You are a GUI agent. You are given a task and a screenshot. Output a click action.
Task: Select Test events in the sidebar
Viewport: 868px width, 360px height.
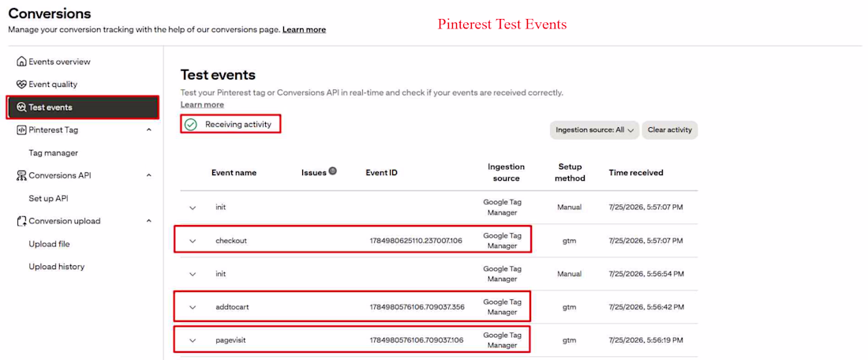click(83, 107)
